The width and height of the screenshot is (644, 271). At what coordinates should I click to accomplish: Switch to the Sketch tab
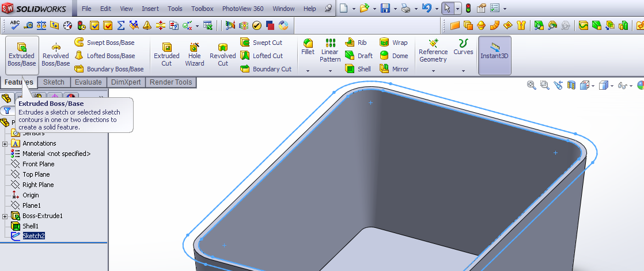(x=54, y=82)
